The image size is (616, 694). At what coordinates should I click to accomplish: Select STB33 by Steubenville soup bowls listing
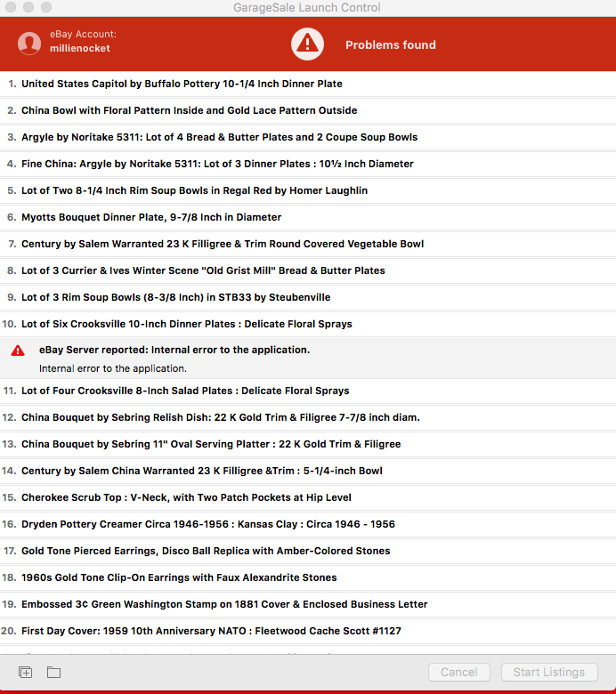(x=308, y=297)
